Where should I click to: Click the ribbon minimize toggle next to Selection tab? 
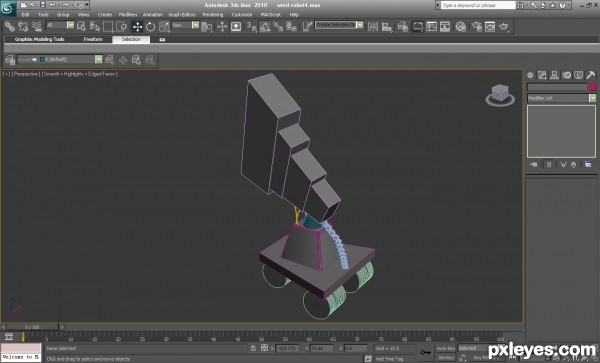point(162,39)
